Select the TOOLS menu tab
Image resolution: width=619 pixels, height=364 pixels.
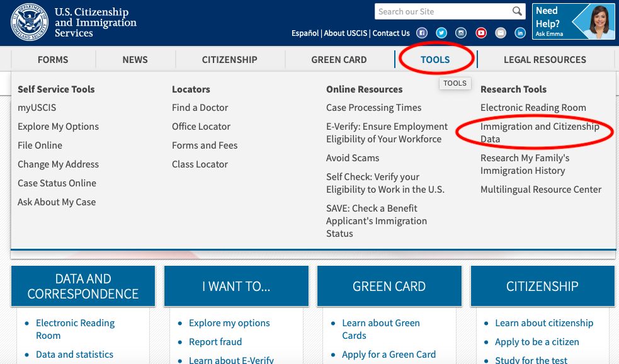(x=435, y=60)
